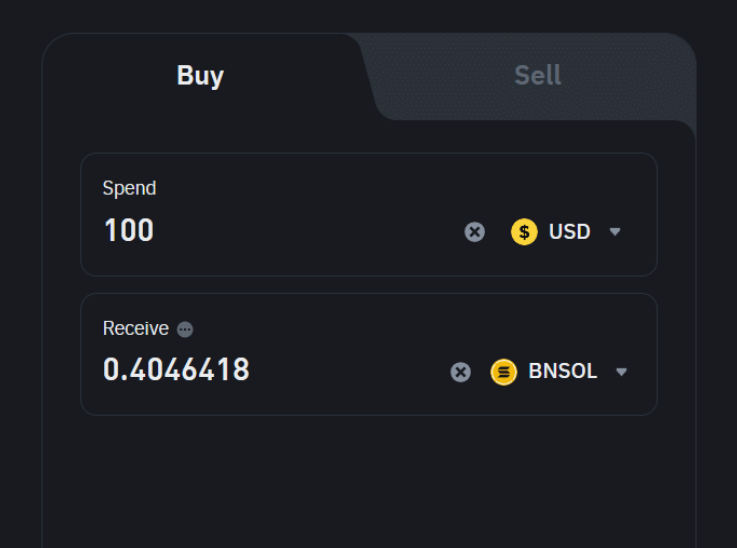Image resolution: width=737 pixels, height=548 pixels.
Task: Show the Receive info tooltip icon
Action: pyautogui.click(x=185, y=329)
